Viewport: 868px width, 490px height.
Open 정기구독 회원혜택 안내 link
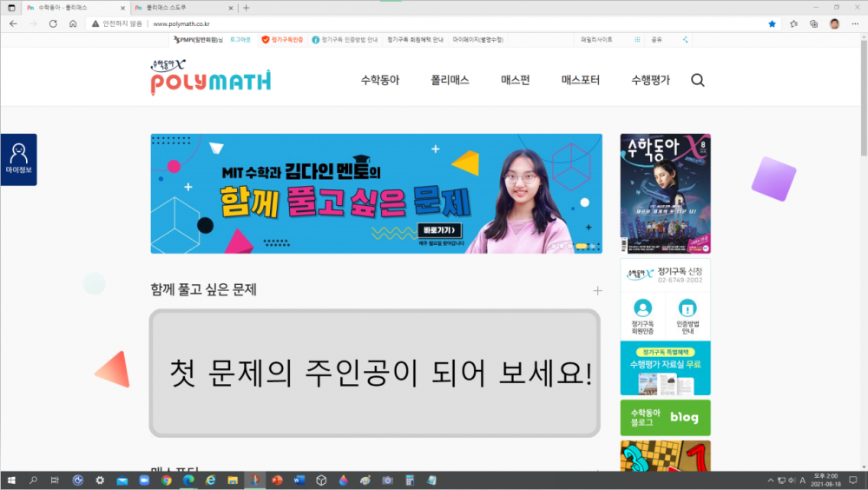[415, 39]
